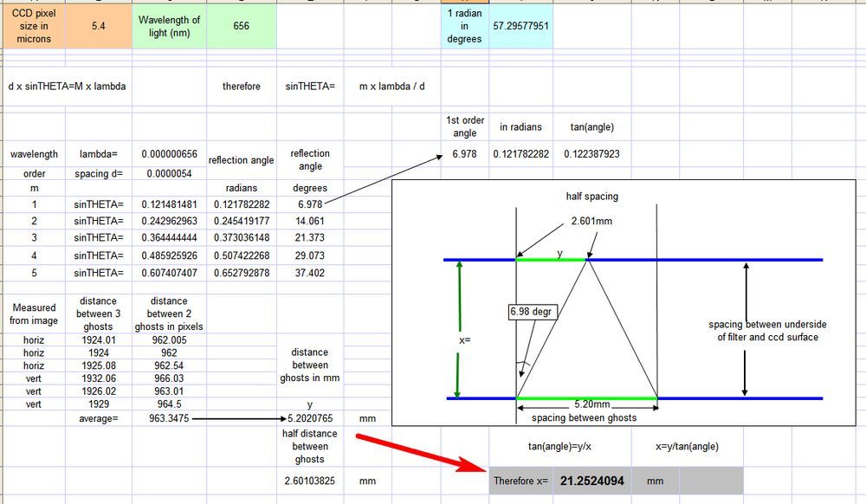Select the '6.98 degr' label box in diagram
Viewport: 866px width, 504px height.
tap(531, 312)
